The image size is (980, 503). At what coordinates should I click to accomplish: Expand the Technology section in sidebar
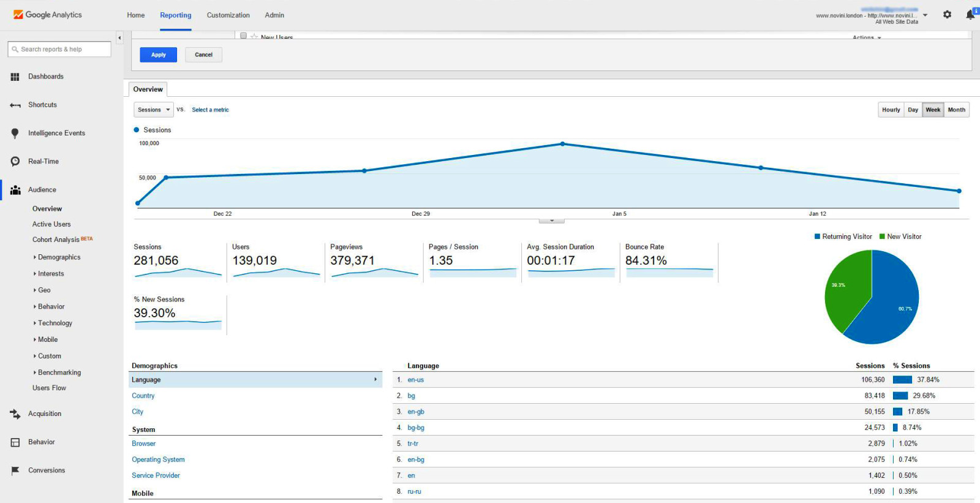coord(55,323)
